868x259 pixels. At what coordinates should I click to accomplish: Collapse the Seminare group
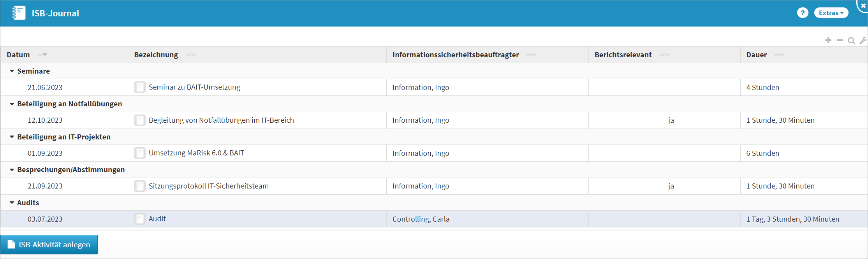[12, 71]
